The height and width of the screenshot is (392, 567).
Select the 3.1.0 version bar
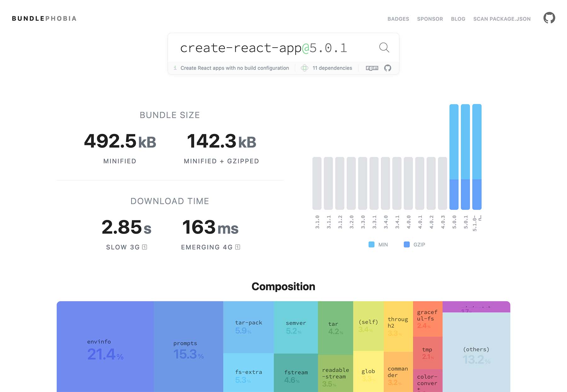[317, 183]
